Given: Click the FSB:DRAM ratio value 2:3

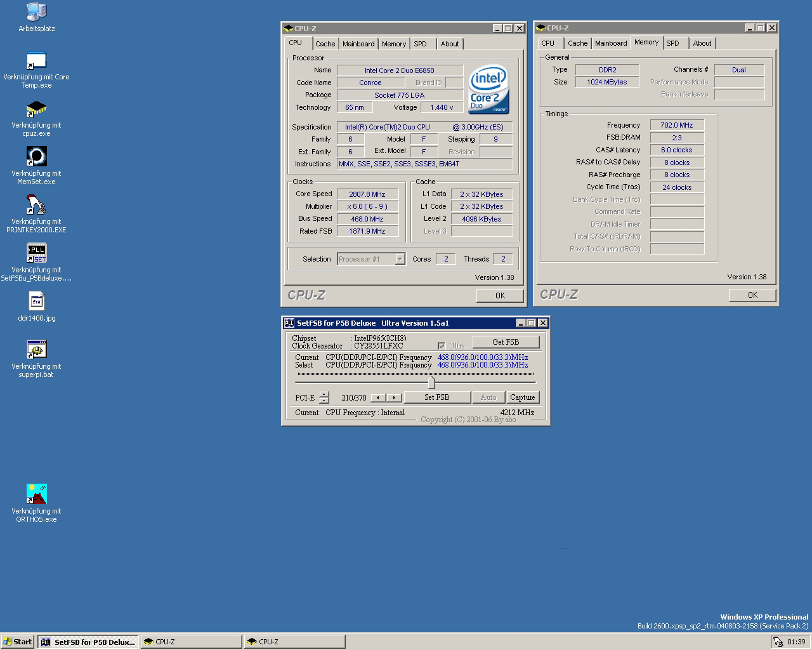Looking at the screenshot, I should 677,138.
